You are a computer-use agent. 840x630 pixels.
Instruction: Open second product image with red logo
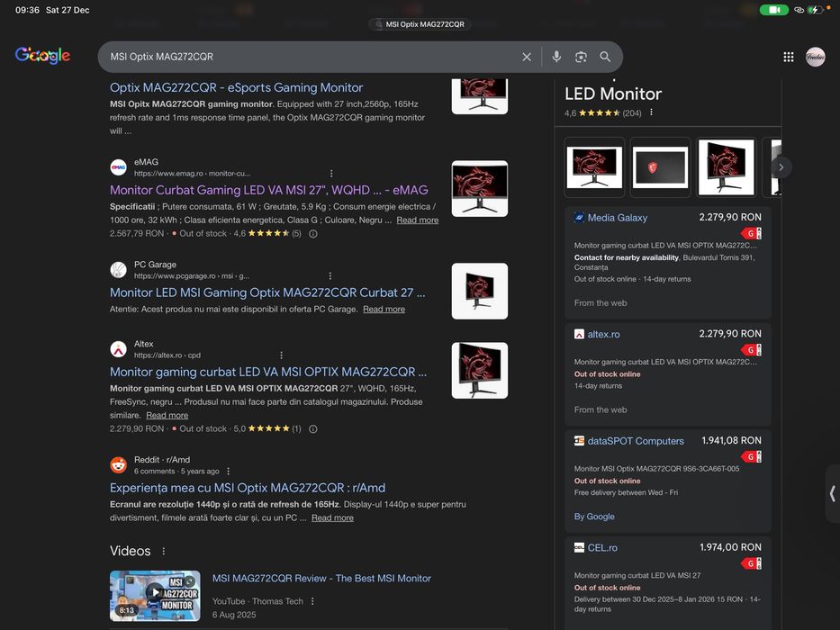660,167
